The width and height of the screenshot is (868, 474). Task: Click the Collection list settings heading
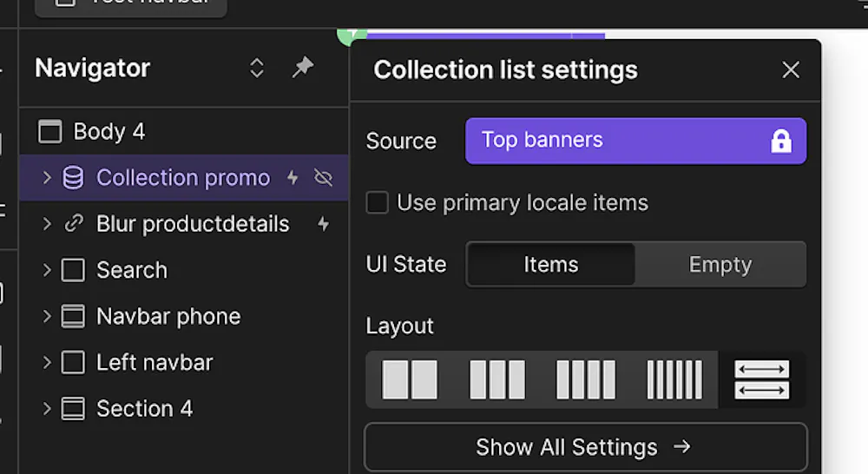click(x=505, y=70)
